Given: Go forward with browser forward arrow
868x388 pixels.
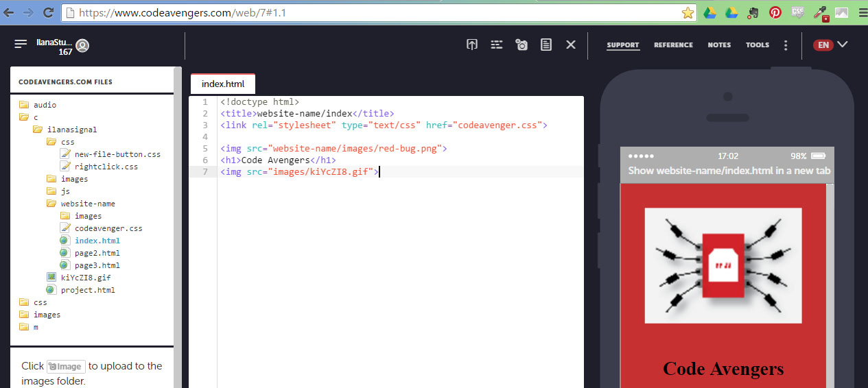Looking at the screenshot, I should (x=28, y=12).
